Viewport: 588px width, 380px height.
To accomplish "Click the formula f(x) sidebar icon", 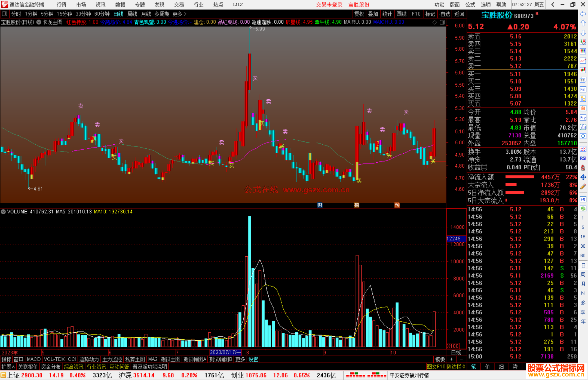I will tap(583, 127).
